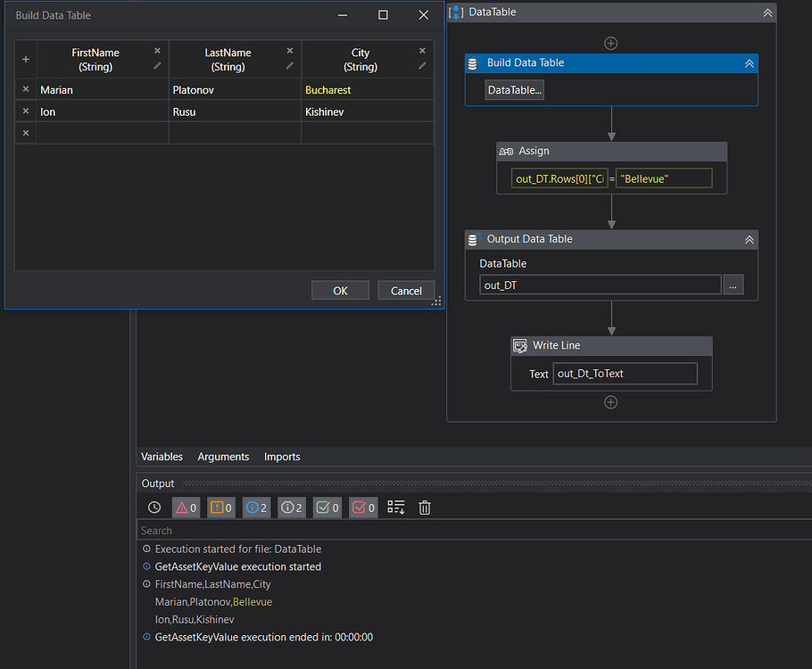Delete the Marian row
This screenshot has height=669, width=812.
[25, 90]
